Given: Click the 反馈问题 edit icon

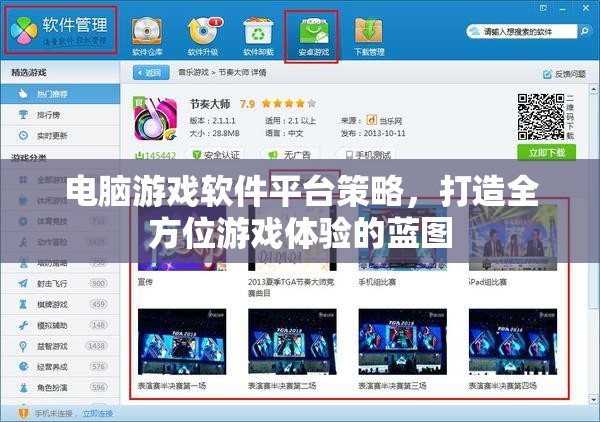Looking at the screenshot, I should pos(547,74).
